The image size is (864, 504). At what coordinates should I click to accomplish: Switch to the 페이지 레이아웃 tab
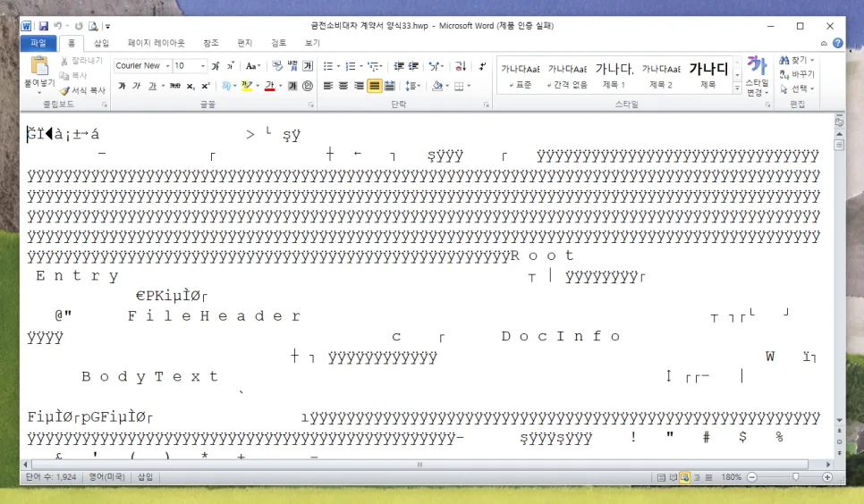(x=157, y=43)
